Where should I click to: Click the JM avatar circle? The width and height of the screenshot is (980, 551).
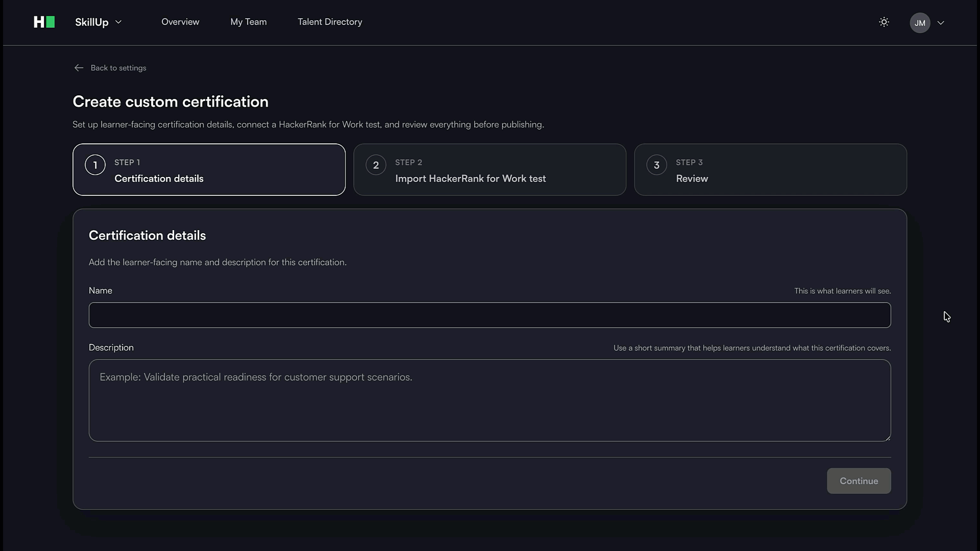pyautogui.click(x=920, y=22)
